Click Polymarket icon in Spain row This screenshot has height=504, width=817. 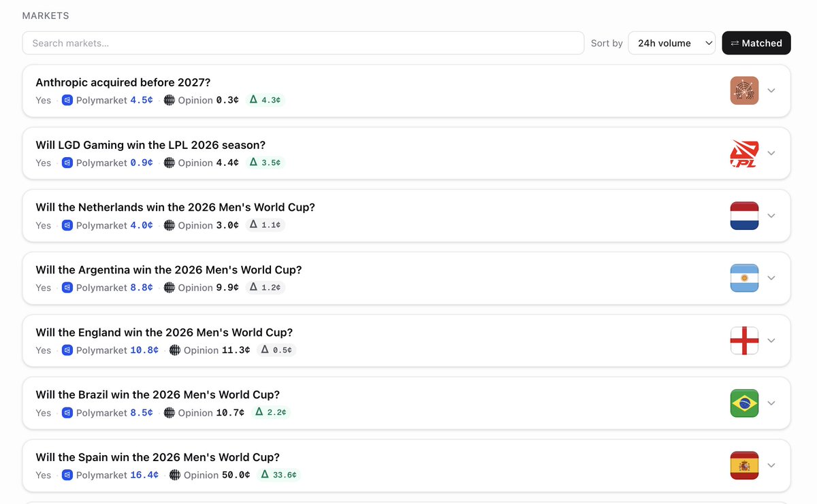67,475
